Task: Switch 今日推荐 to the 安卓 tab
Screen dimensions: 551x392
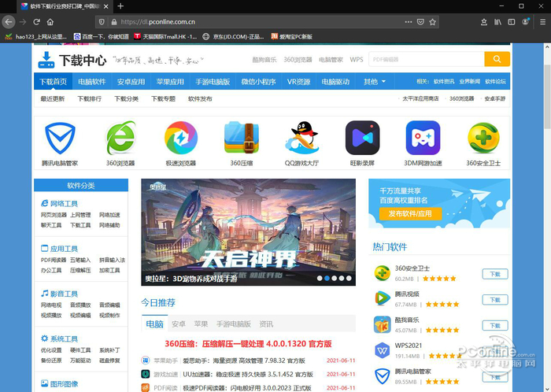Action: [179, 324]
